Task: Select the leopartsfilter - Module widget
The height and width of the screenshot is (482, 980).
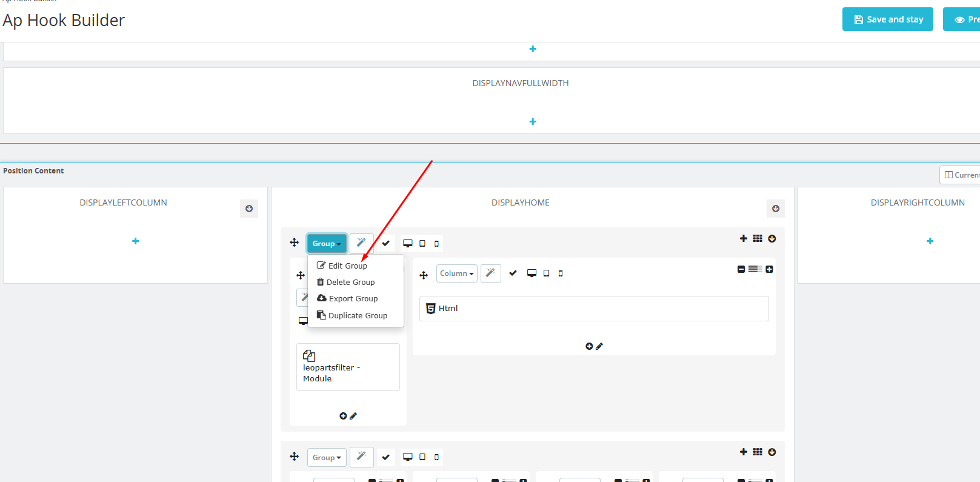Action: pos(348,367)
